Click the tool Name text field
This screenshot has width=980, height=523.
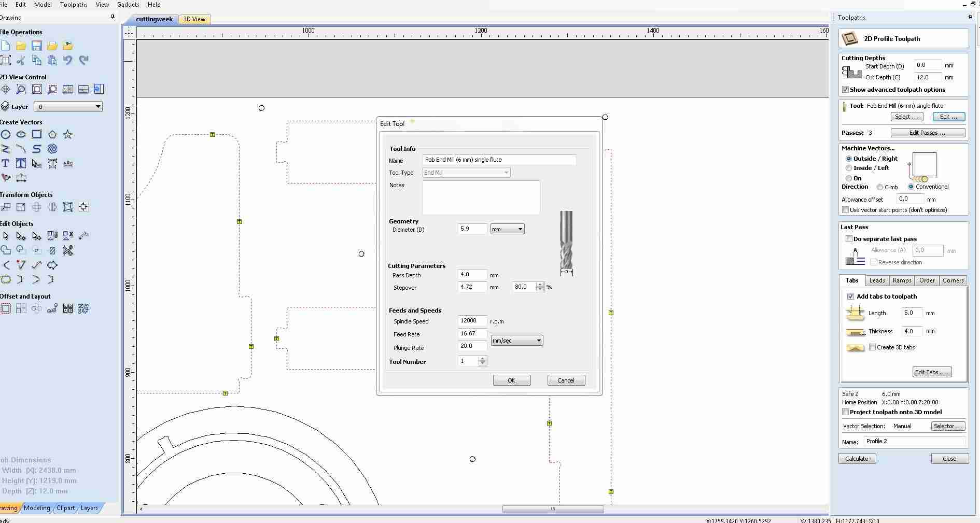pos(499,160)
